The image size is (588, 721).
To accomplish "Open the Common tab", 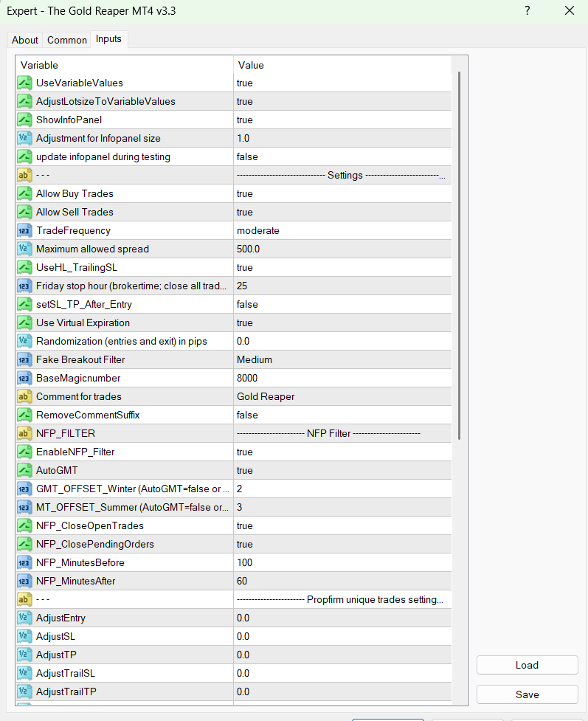I will [67, 40].
